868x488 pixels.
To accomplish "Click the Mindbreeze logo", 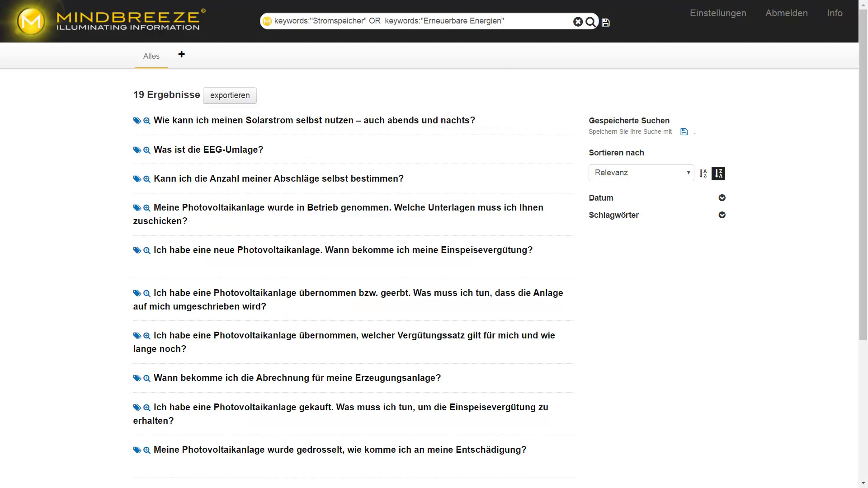I will pyautogui.click(x=111, y=21).
